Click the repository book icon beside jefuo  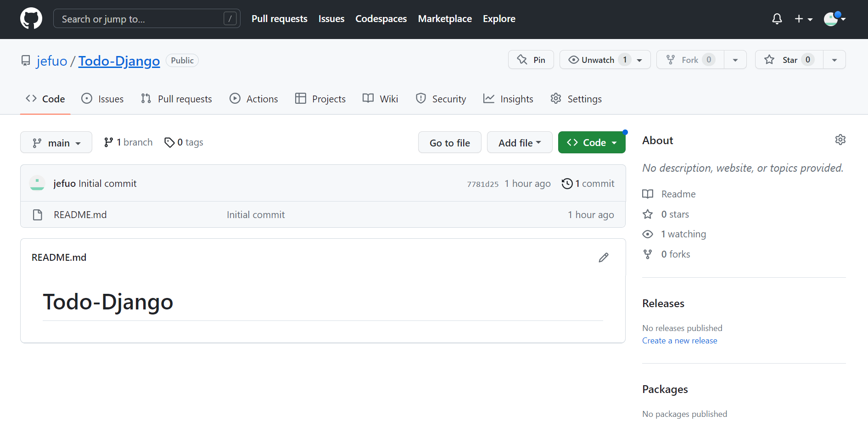[x=26, y=61]
